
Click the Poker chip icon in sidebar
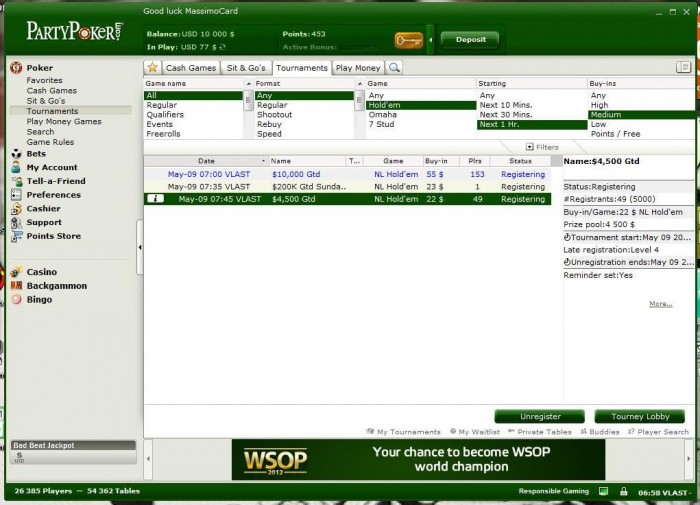(x=16, y=68)
